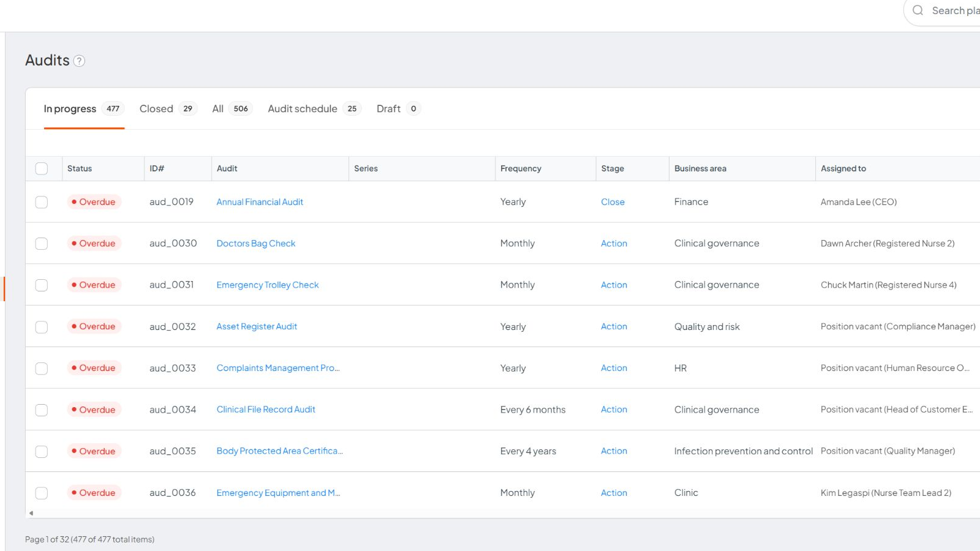Open the Emergency Equipment audit link
The height and width of the screenshot is (551, 980).
(278, 493)
